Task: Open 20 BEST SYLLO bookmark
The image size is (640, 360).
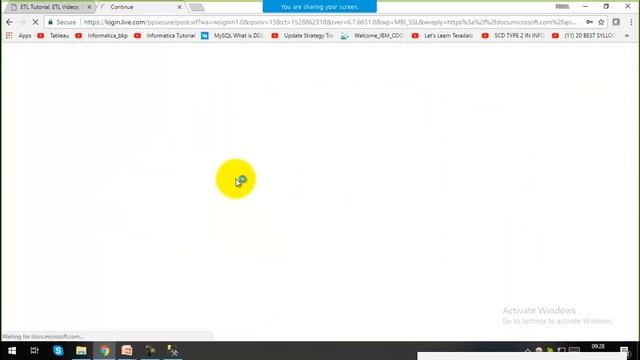Action: point(583,36)
